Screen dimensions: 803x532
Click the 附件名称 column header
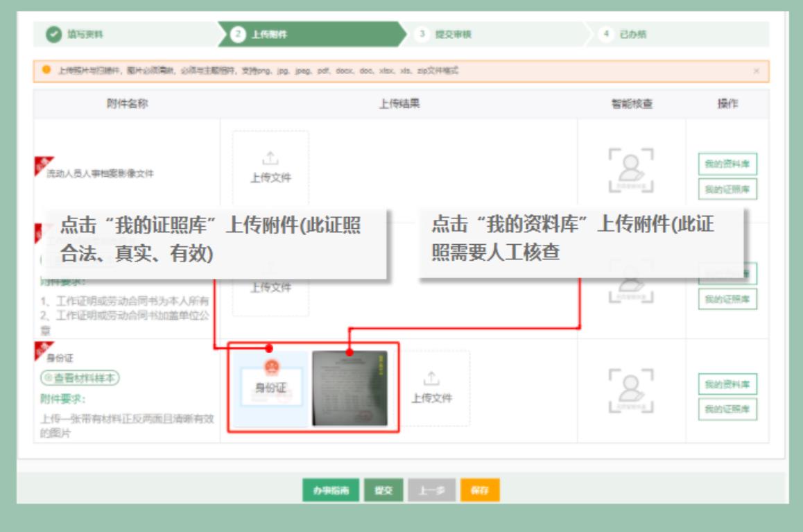point(127,103)
